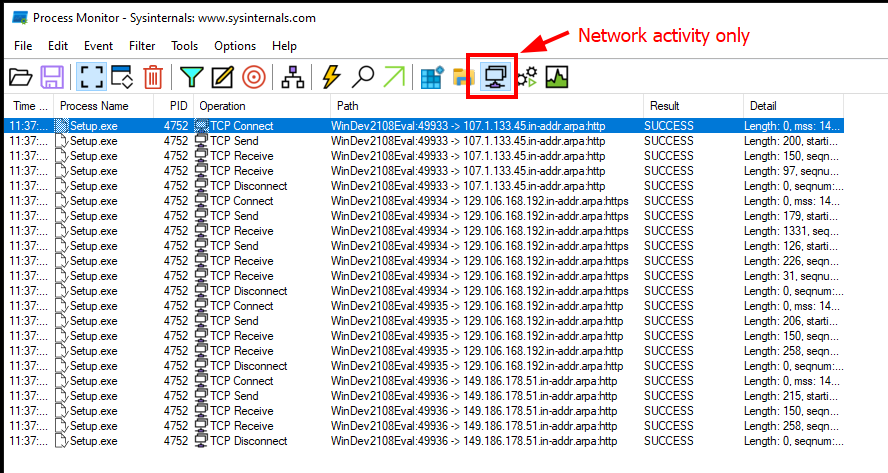Image resolution: width=888 pixels, height=473 pixels.
Task: Toggle Show Process and Thread Activity icon
Action: tap(527, 77)
